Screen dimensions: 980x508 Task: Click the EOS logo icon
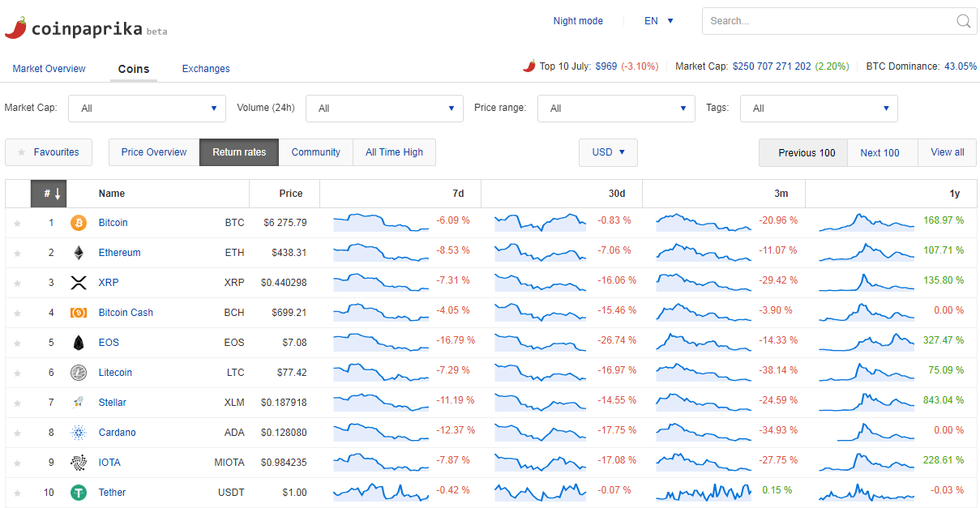point(79,343)
